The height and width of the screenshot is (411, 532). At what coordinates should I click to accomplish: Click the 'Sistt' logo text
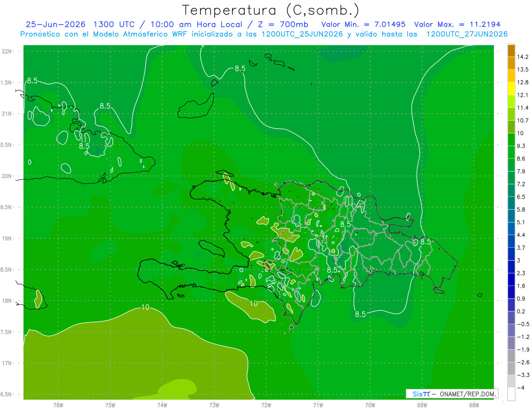[421, 394]
